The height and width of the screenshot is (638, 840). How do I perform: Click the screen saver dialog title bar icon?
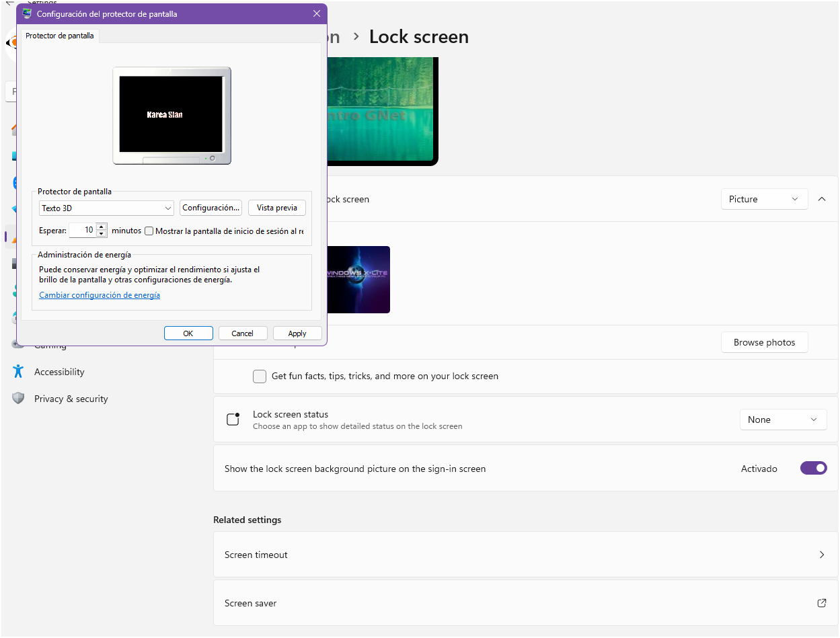pyautogui.click(x=27, y=13)
